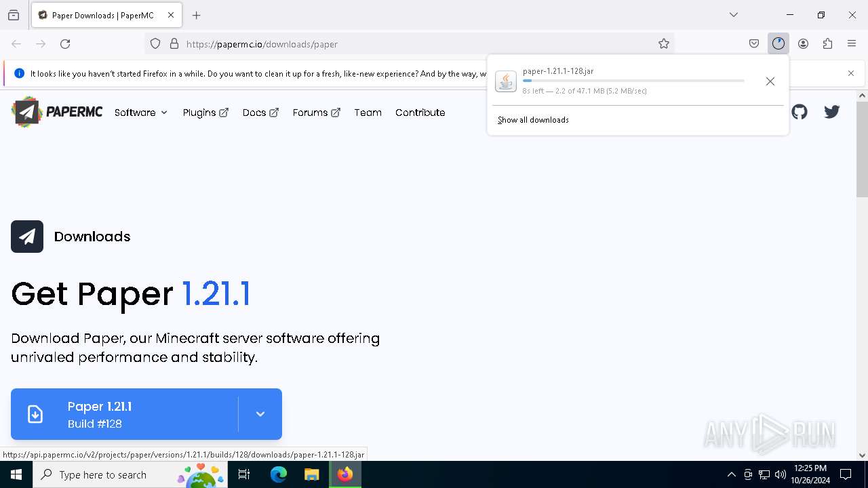Viewport: 868px width, 488px height.
Task: Click Firefox taskbar icon
Action: coord(345,474)
